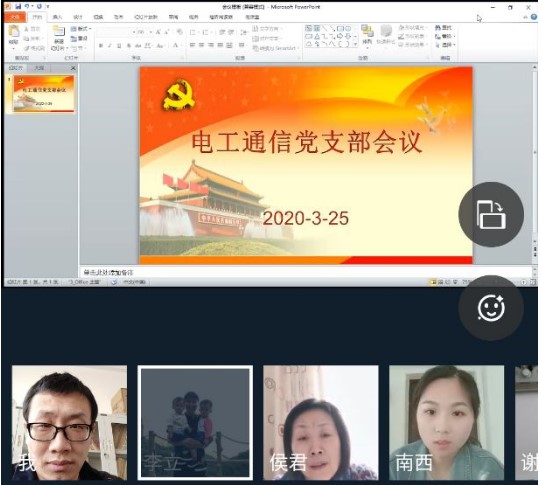Viewport: 542px width, 485px height.
Task: Open the slide Layout dropdown
Action: click(x=81, y=29)
